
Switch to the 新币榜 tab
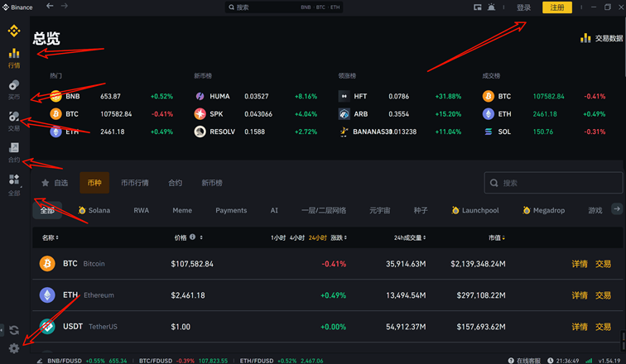212,183
